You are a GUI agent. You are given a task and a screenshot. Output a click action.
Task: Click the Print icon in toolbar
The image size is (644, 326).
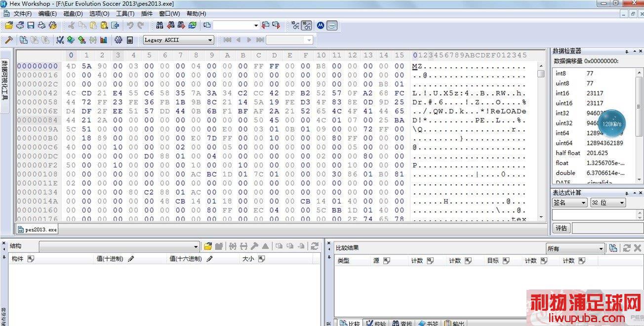(41, 25)
